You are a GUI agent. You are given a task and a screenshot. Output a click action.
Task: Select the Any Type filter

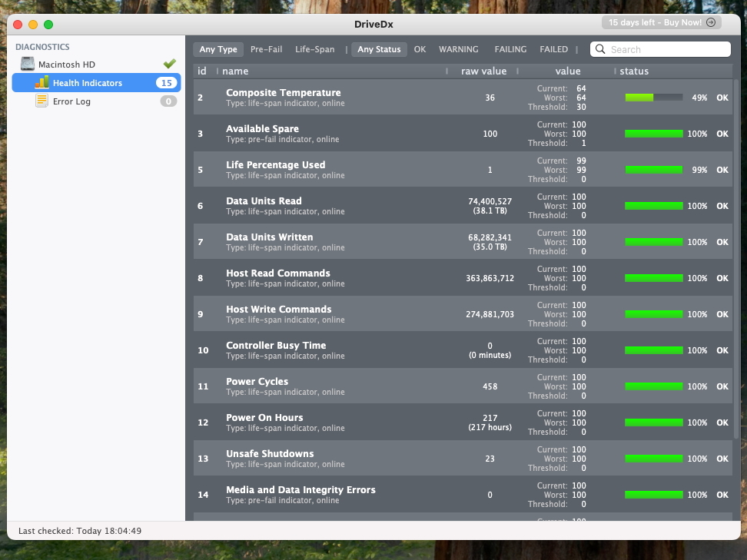(x=218, y=49)
